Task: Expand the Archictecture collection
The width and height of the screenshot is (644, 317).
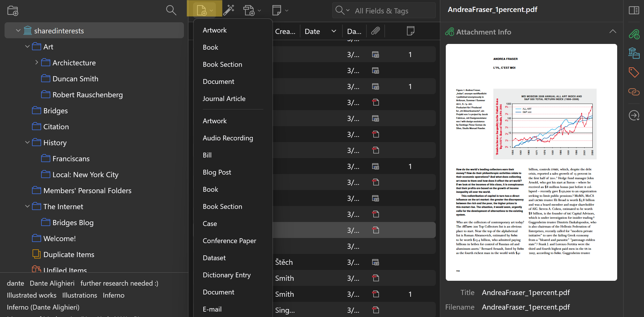Action: 37,62
